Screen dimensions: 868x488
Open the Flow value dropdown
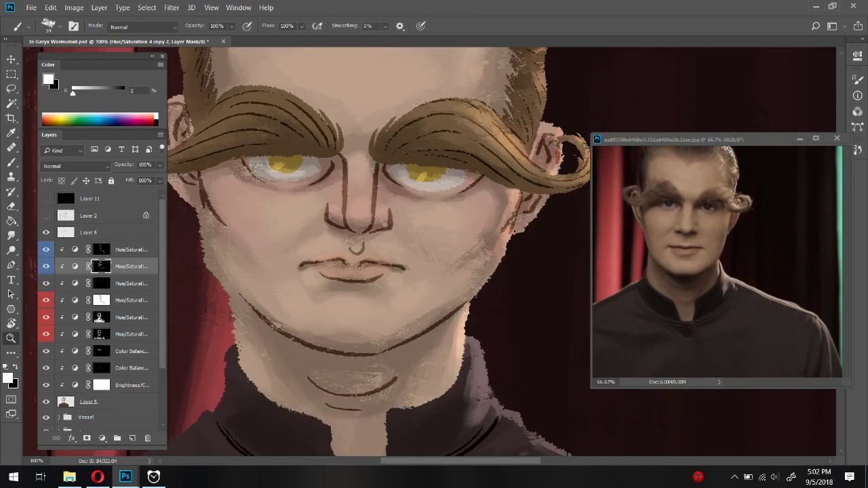point(301,26)
